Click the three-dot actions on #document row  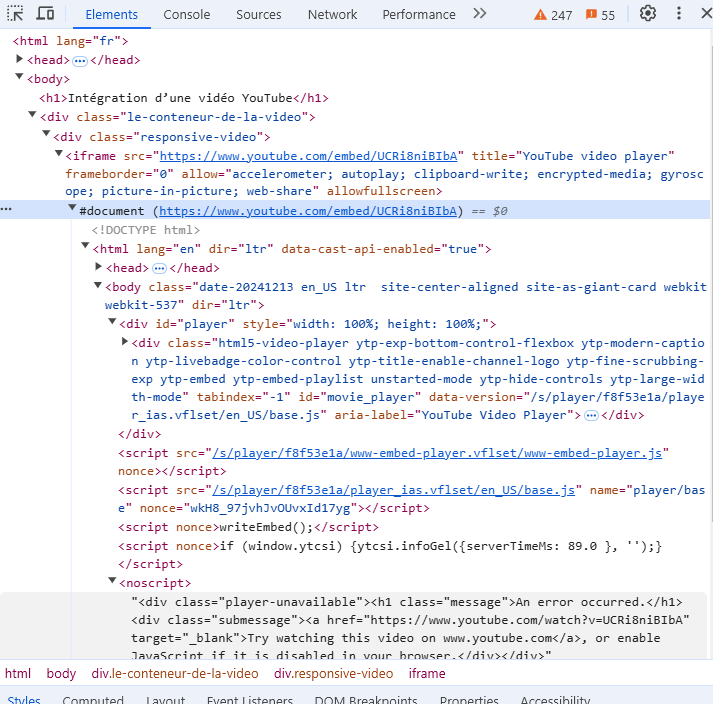pos(7,210)
